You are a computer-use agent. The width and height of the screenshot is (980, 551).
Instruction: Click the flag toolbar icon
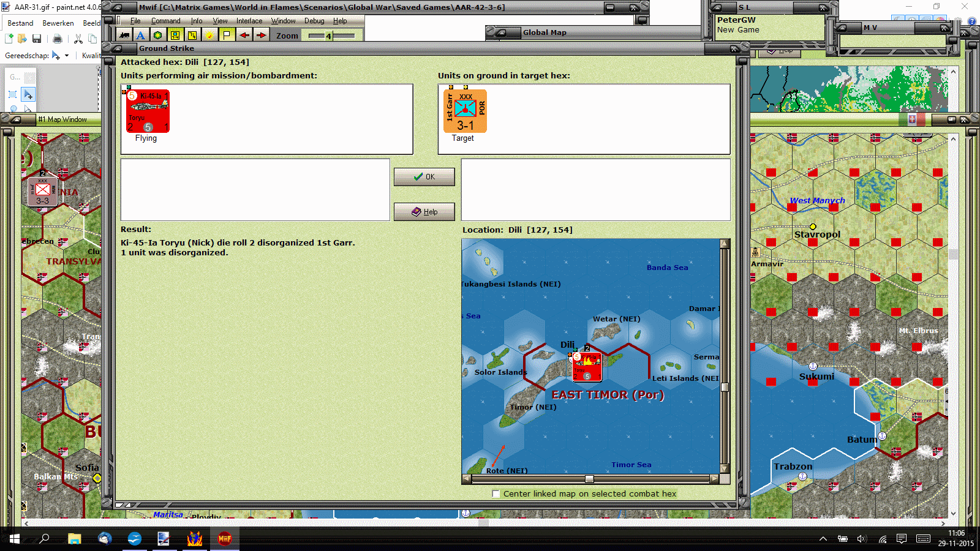(227, 35)
